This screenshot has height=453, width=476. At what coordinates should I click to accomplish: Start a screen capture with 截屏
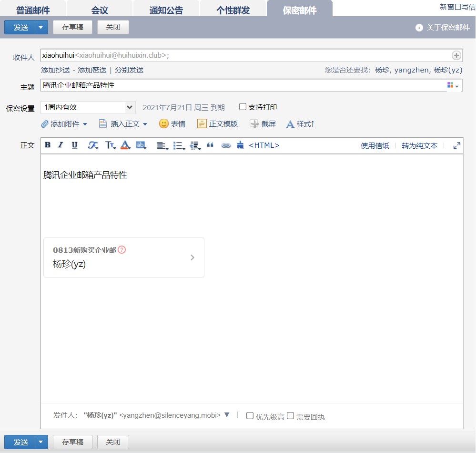[263, 124]
